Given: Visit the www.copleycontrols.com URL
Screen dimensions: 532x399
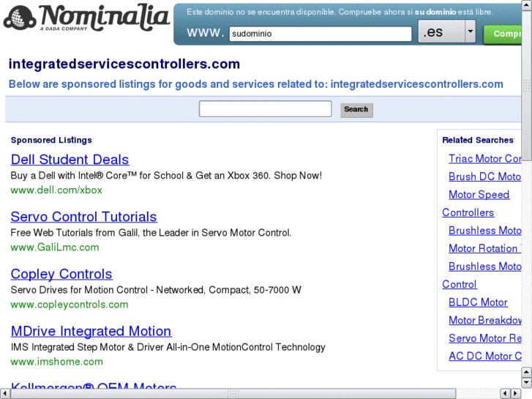Looking at the screenshot, I should [70, 305].
